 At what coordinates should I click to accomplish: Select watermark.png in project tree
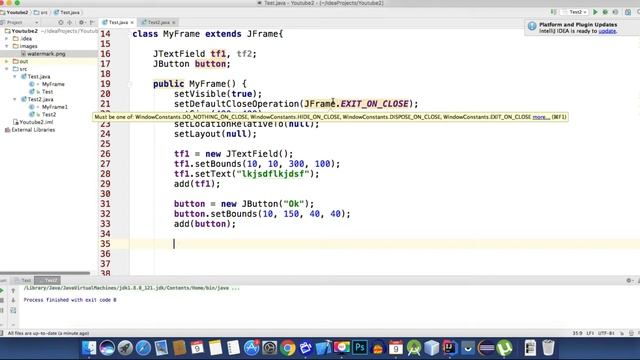pos(46,54)
